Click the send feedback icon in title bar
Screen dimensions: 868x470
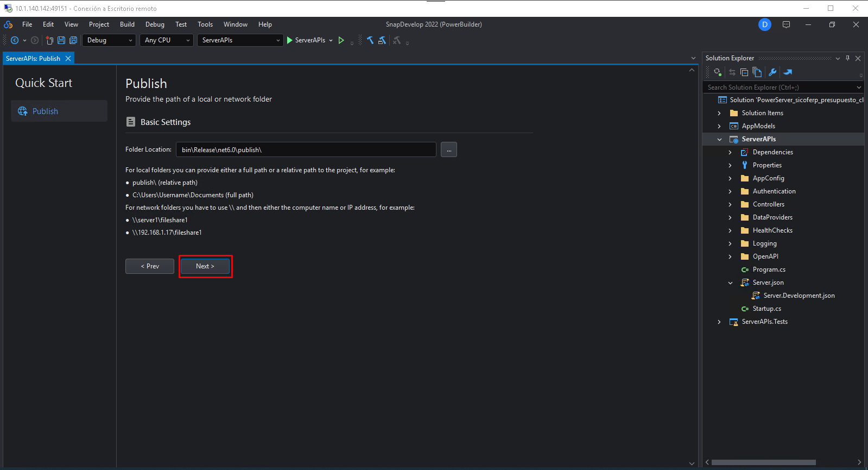click(786, 24)
